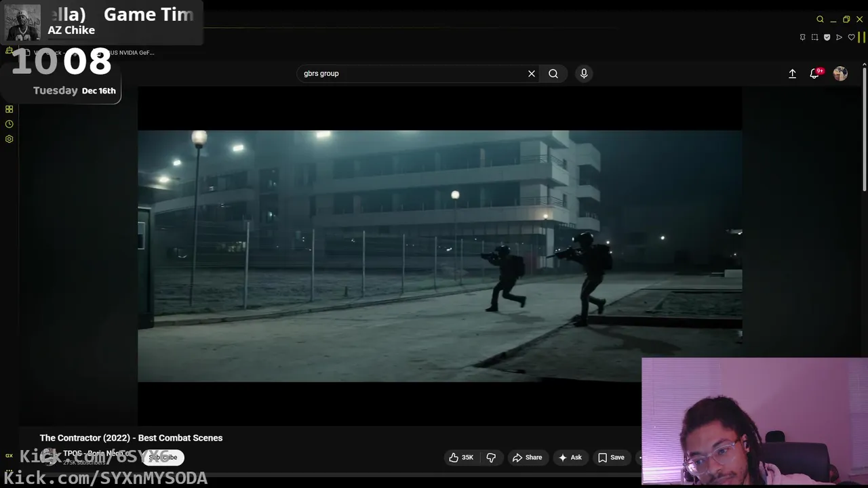Click the webcam overlay thumbnail
This screenshot has height=488, width=868.
click(754, 421)
